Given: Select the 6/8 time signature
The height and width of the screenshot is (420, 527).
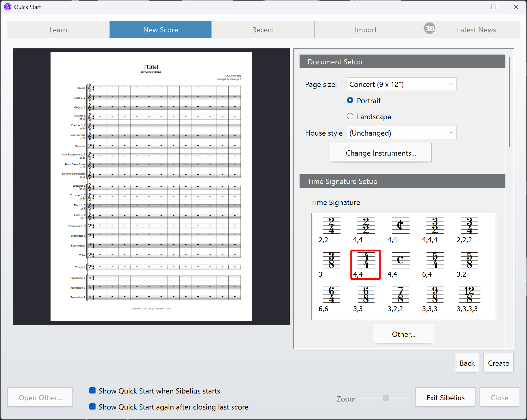Looking at the screenshot, I should click(366, 295).
